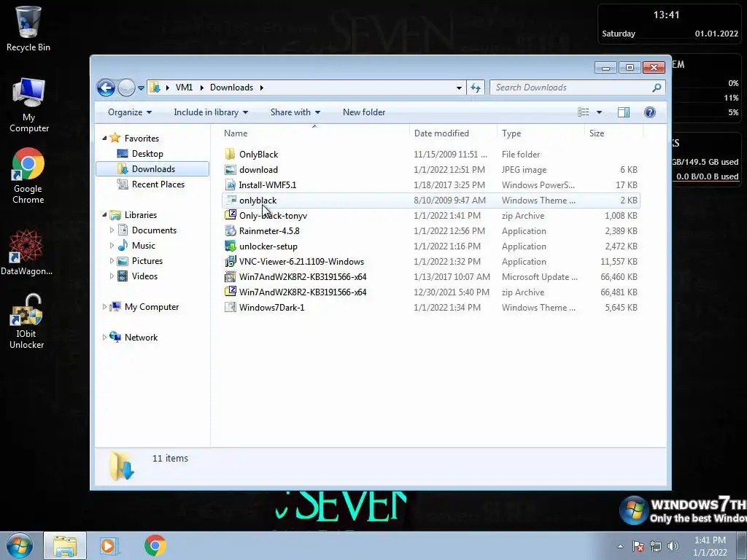Expand the Documents library node

point(112,230)
